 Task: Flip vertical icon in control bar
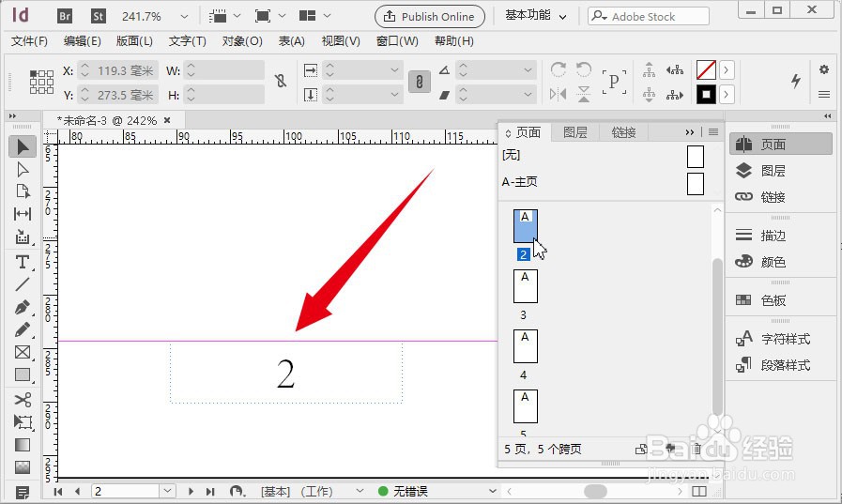point(584,95)
